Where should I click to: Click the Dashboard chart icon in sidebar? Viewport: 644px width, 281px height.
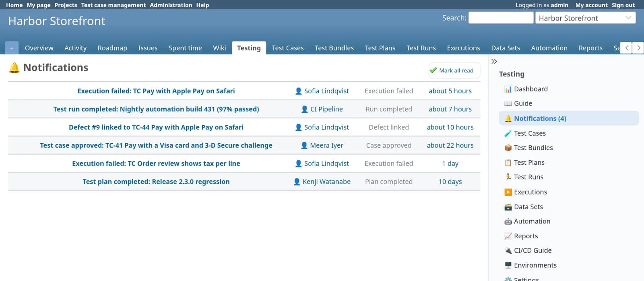(508, 89)
